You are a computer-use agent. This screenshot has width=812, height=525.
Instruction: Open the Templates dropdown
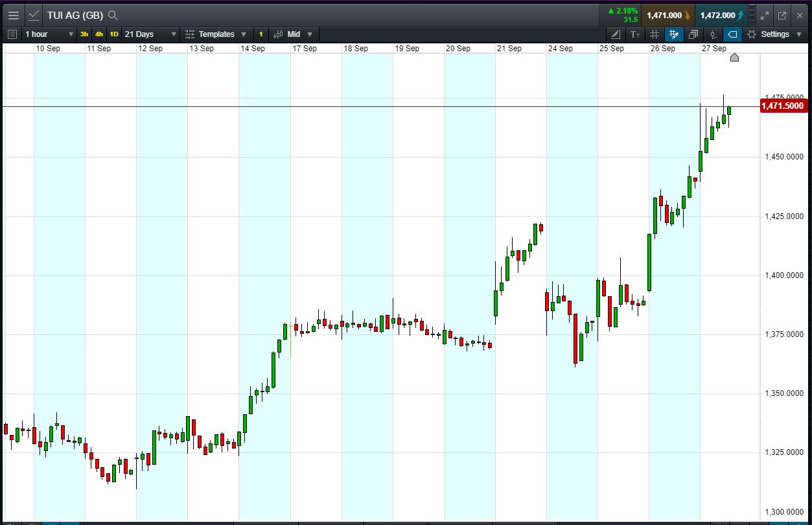216,34
